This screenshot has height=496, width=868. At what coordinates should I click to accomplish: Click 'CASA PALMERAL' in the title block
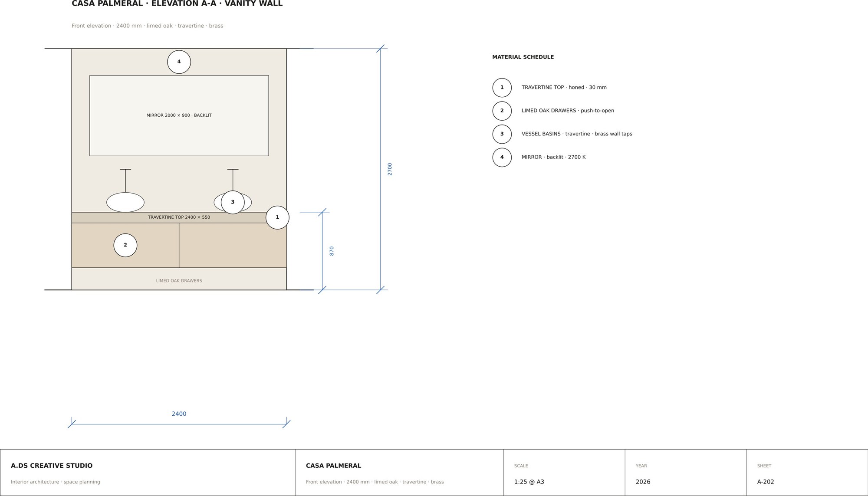333,466
